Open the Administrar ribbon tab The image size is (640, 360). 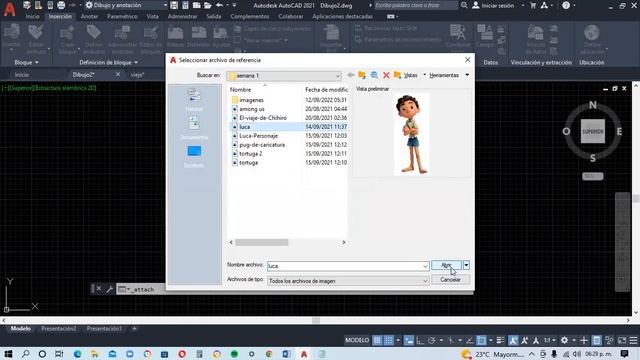[x=182, y=16]
